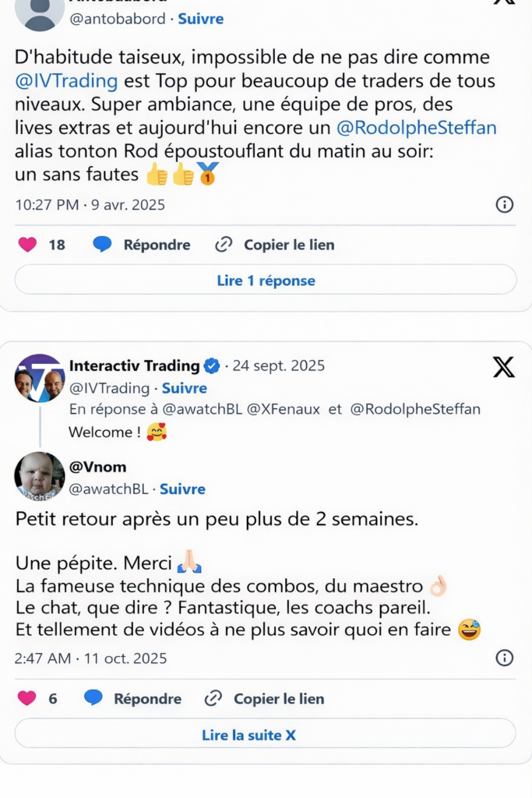
Task: Open the @IVTrading mention in first tweet
Action: tap(66, 81)
